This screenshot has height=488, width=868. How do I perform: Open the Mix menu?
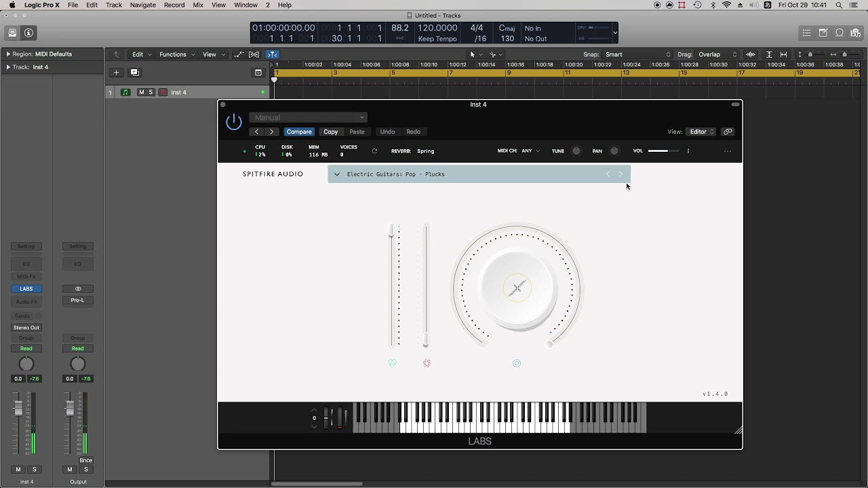click(x=198, y=5)
